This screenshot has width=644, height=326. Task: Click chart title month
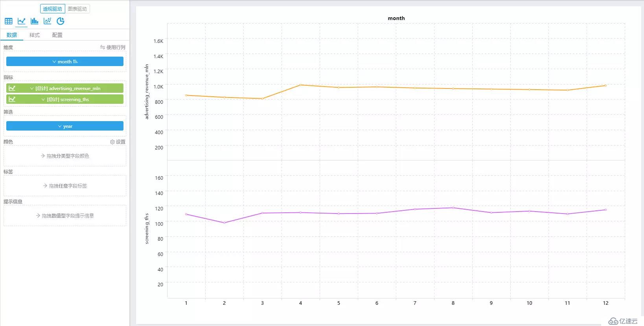pos(396,18)
